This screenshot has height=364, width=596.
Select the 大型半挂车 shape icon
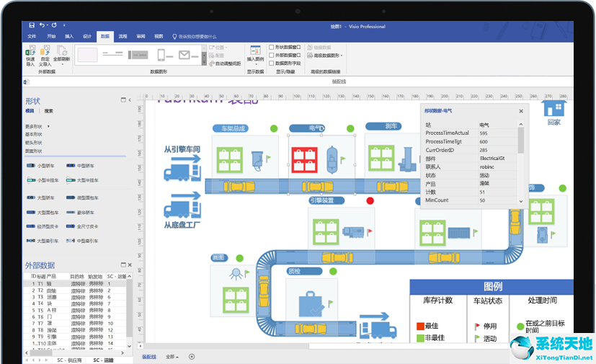click(71, 180)
